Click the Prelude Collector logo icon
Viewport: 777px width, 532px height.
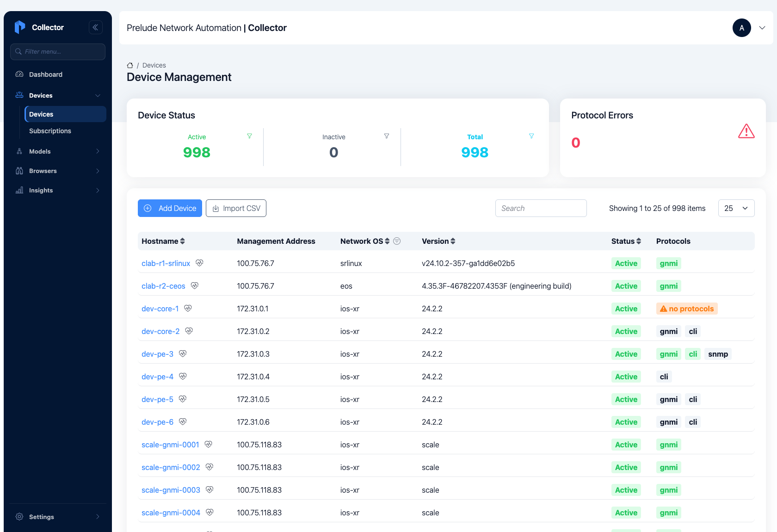pyautogui.click(x=20, y=27)
